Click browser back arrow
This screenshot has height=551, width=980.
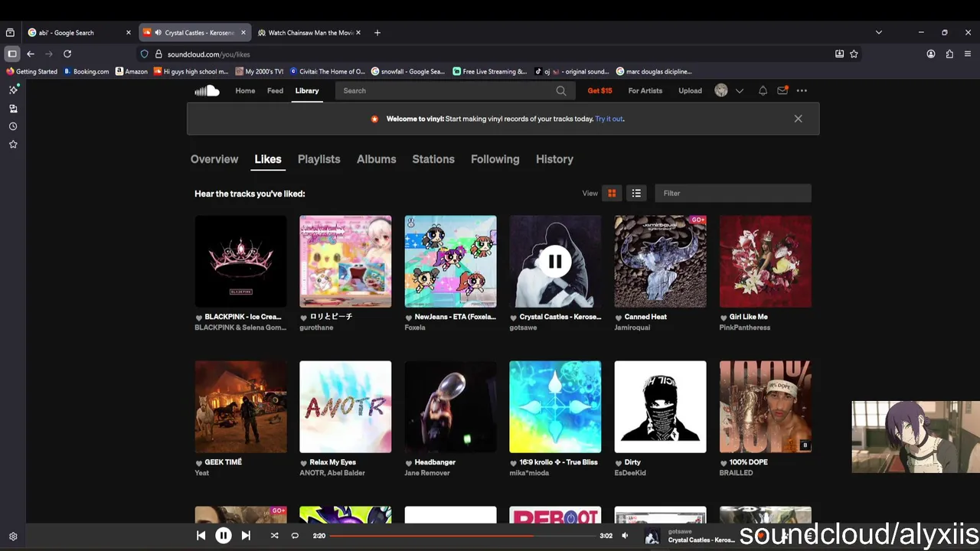pos(31,54)
